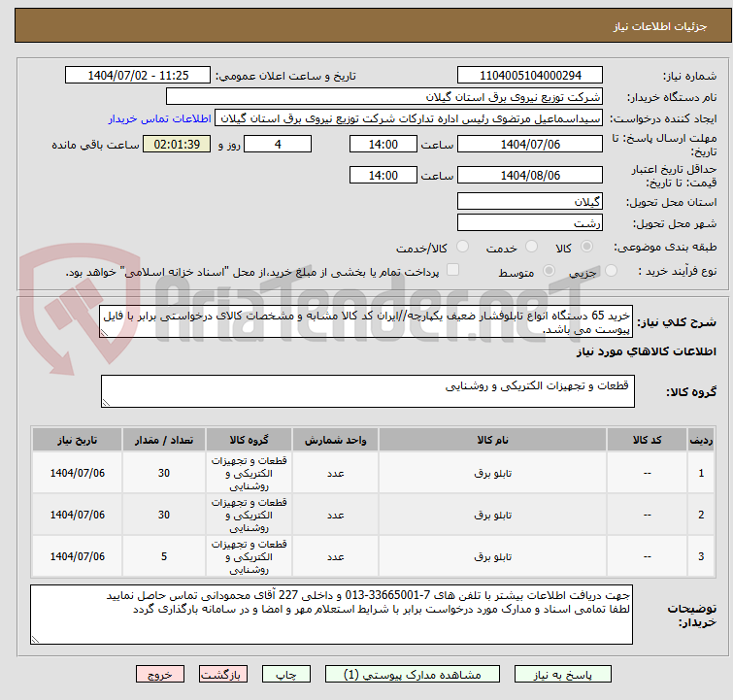
Task: Click the پاسخ به نیاز button
Action: click(562, 674)
